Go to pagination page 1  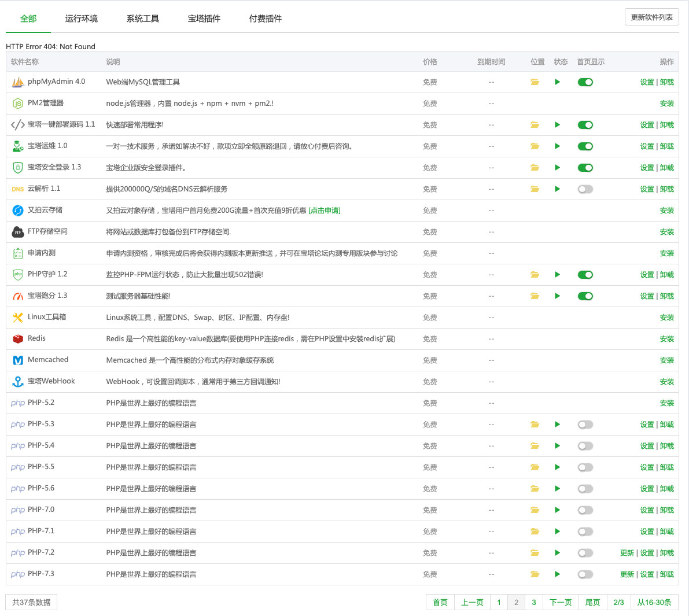point(499,602)
